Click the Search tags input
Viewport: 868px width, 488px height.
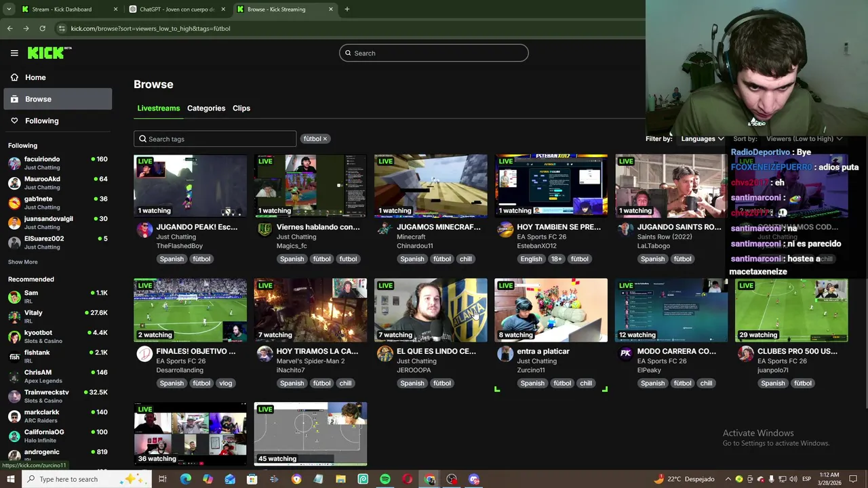(x=215, y=139)
